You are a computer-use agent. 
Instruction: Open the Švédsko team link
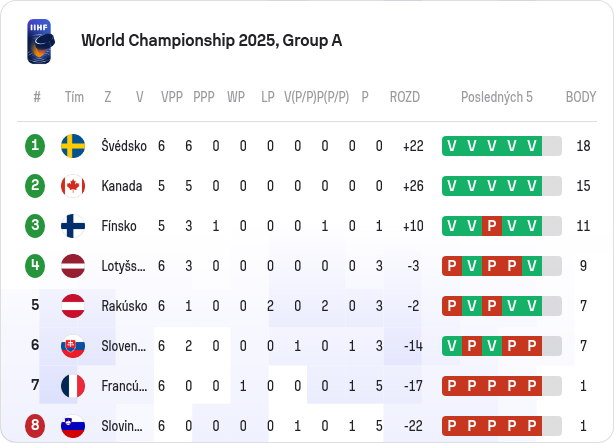point(124,146)
